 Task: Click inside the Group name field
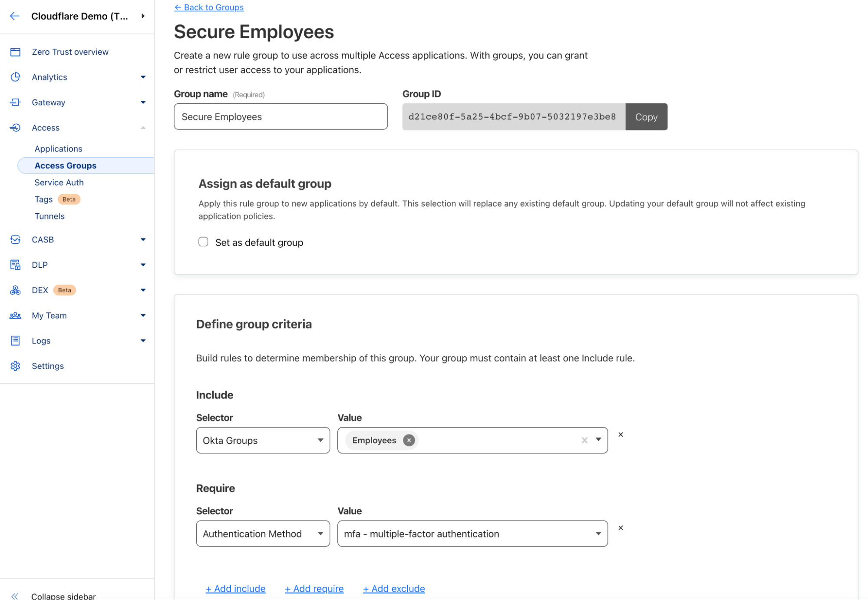pyautogui.click(x=281, y=116)
